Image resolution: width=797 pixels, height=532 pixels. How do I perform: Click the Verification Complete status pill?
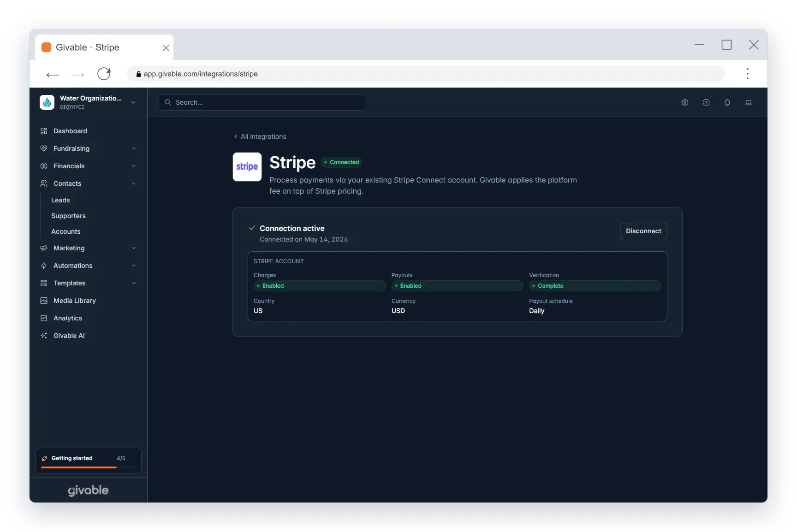coord(595,286)
